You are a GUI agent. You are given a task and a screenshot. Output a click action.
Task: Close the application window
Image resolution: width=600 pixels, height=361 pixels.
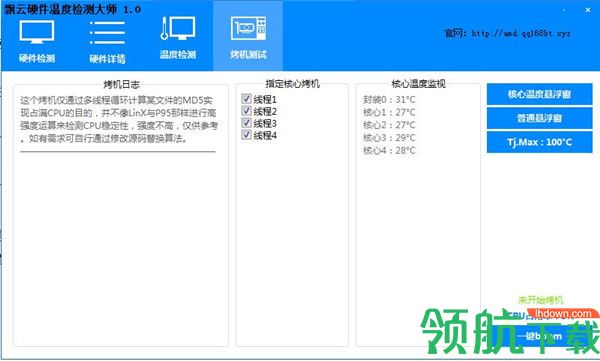tap(588, 10)
